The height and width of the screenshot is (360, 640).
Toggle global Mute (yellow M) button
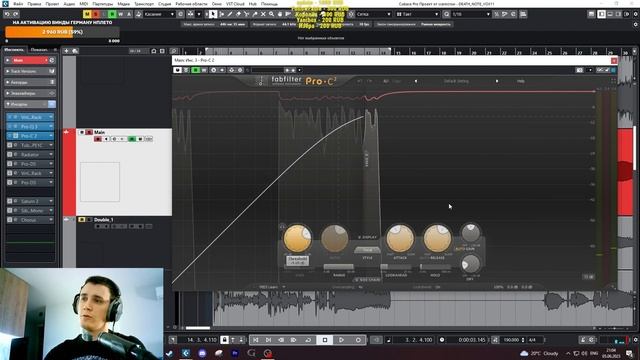[x=87, y=14]
